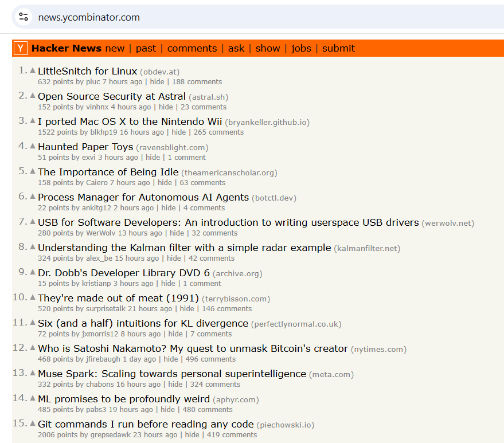Open the 'ask' section
The width and height of the screenshot is (504, 443).
click(x=236, y=48)
